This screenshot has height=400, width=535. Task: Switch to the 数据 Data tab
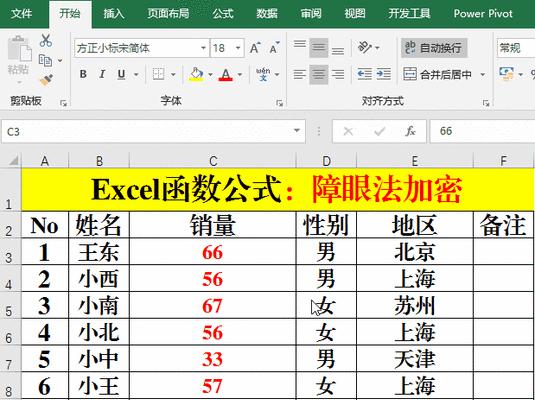[267, 14]
